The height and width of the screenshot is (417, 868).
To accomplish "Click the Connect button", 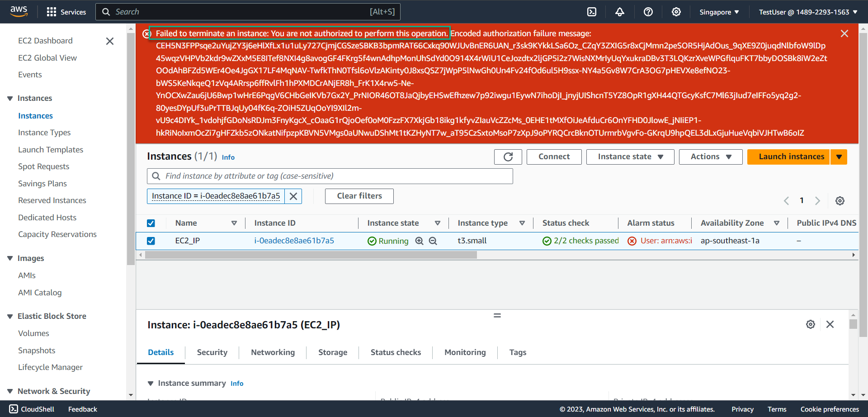I will (x=554, y=157).
